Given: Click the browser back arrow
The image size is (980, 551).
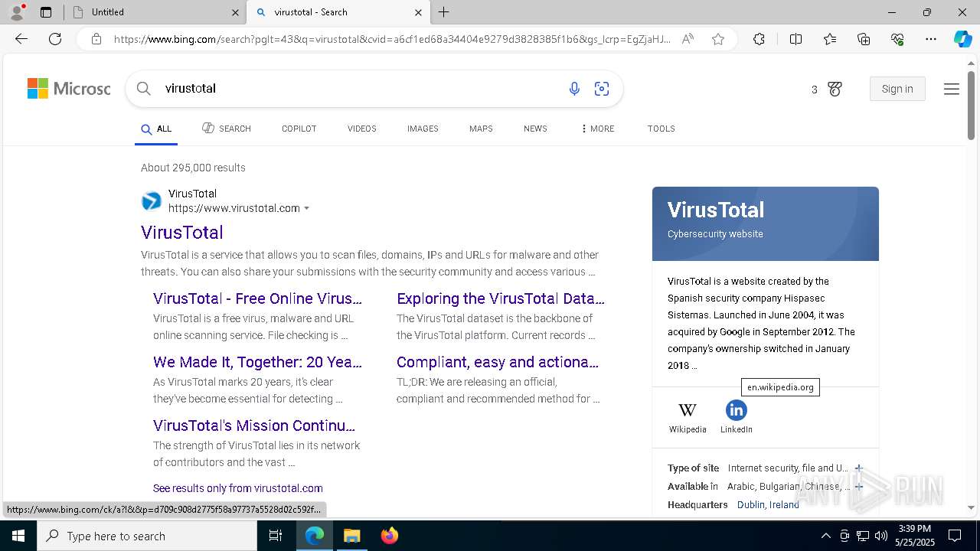Looking at the screenshot, I should [x=21, y=39].
